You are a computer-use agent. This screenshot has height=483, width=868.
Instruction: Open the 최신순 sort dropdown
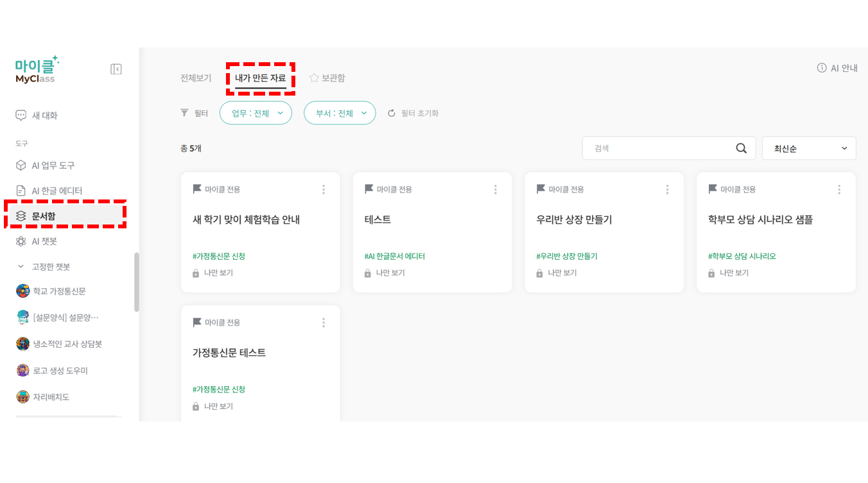point(809,148)
